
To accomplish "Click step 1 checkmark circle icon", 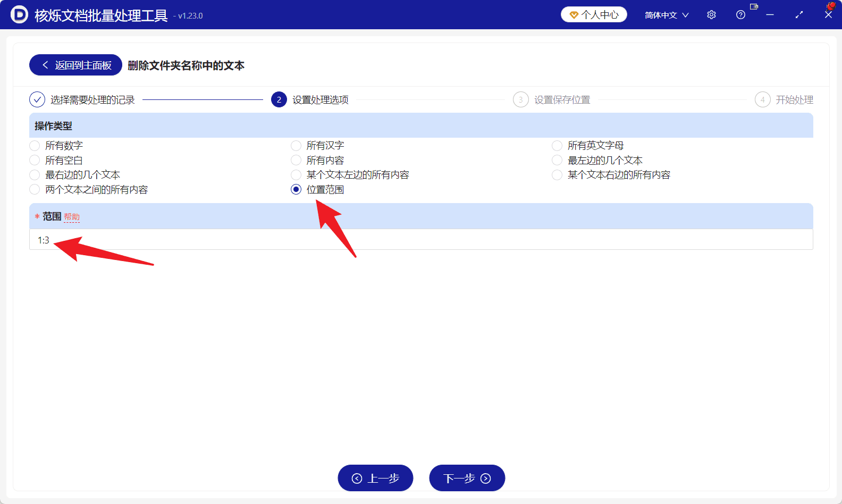I will coord(37,99).
